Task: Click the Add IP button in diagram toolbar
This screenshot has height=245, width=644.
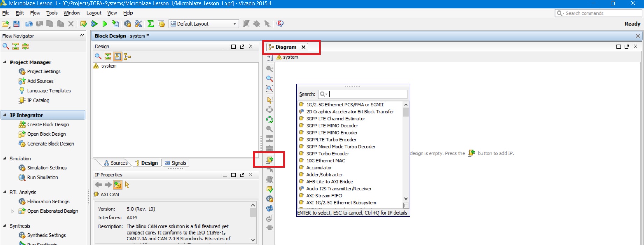Action: point(270,160)
